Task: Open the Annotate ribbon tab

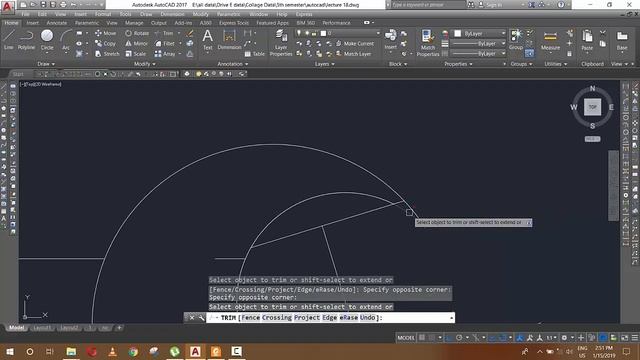Action: click(56, 23)
